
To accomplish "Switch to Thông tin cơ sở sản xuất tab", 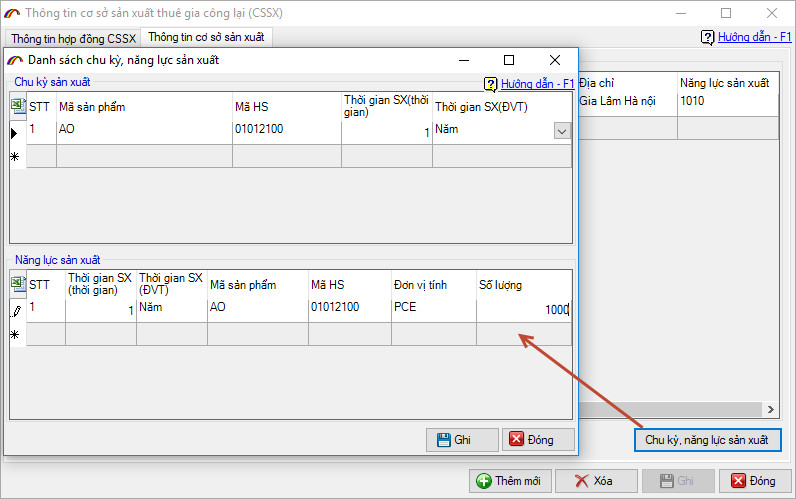I will [x=206, y=37].
